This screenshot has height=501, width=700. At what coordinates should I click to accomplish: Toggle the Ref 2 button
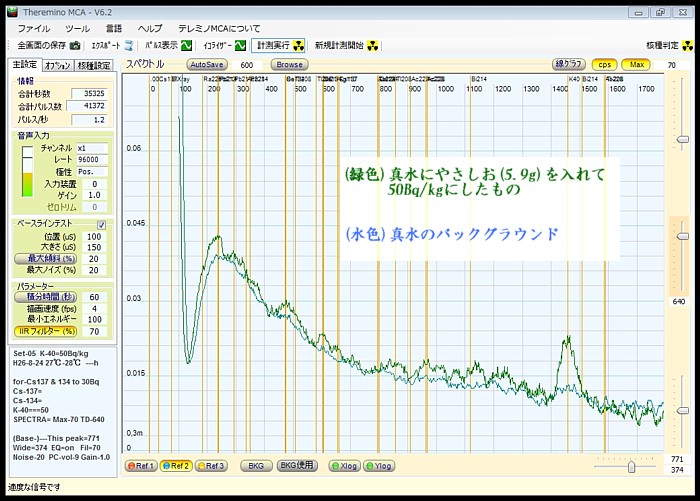pos(176,466)
